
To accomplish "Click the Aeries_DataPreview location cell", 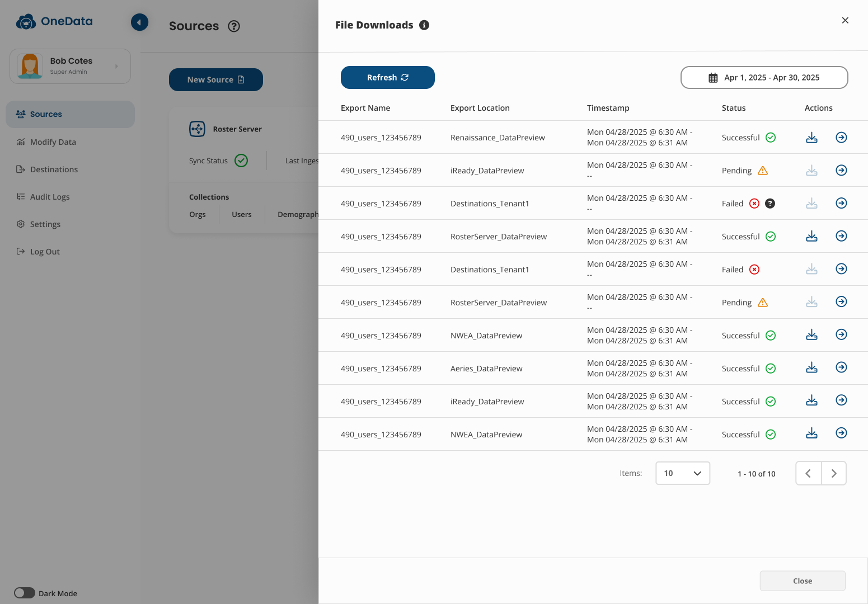I will point(486,369).
